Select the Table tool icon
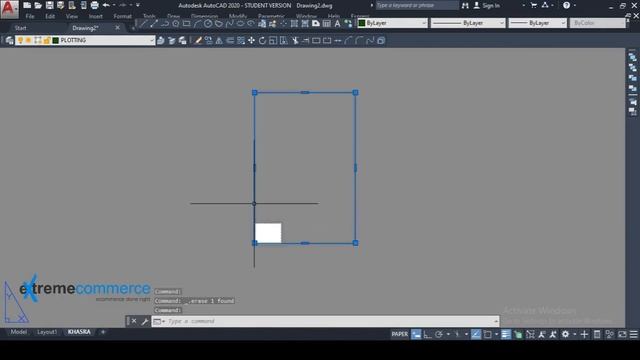 click(327, 24)
